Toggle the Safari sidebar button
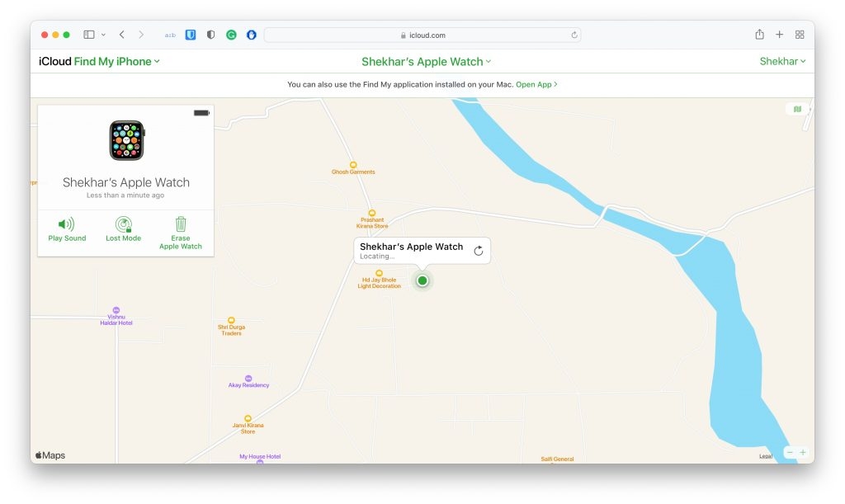The image size is (845, 504). [89, 35]
